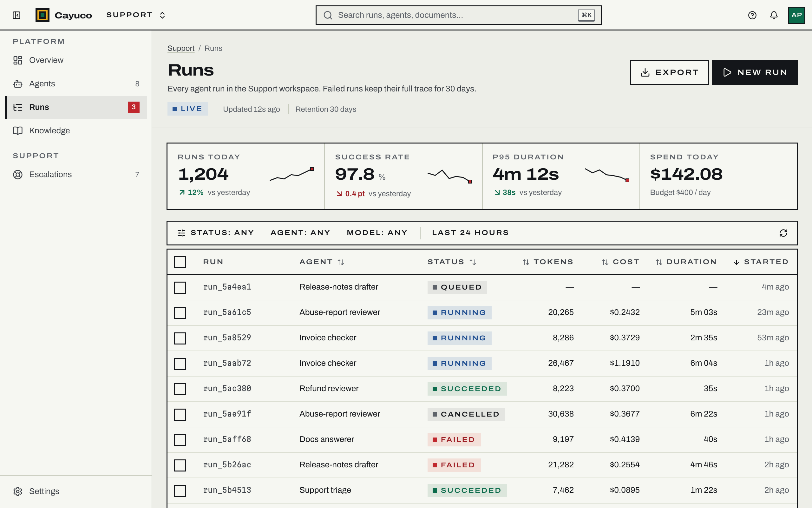Open the SUPPORT workspace switcher
Image resolution: width=812 pixels, height=508 pixels.
click(136, 15)
